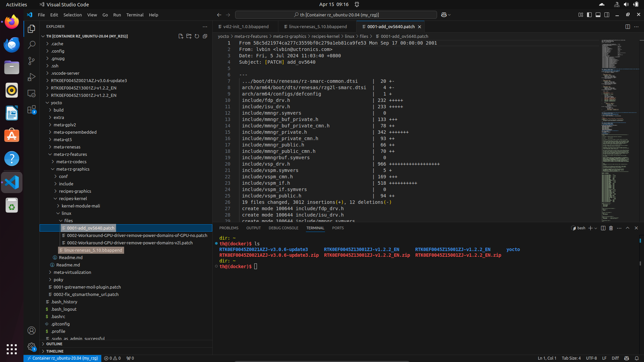Open Copilot chat icon in title bar

(444, 15)
